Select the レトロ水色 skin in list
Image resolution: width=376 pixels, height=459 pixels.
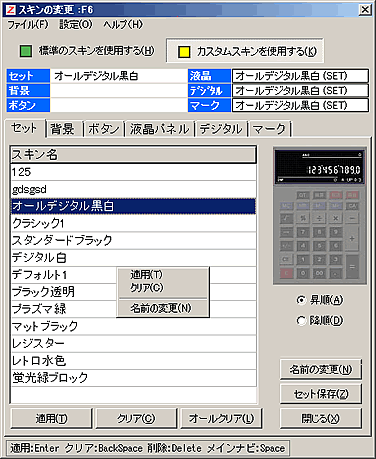(133, 361)
